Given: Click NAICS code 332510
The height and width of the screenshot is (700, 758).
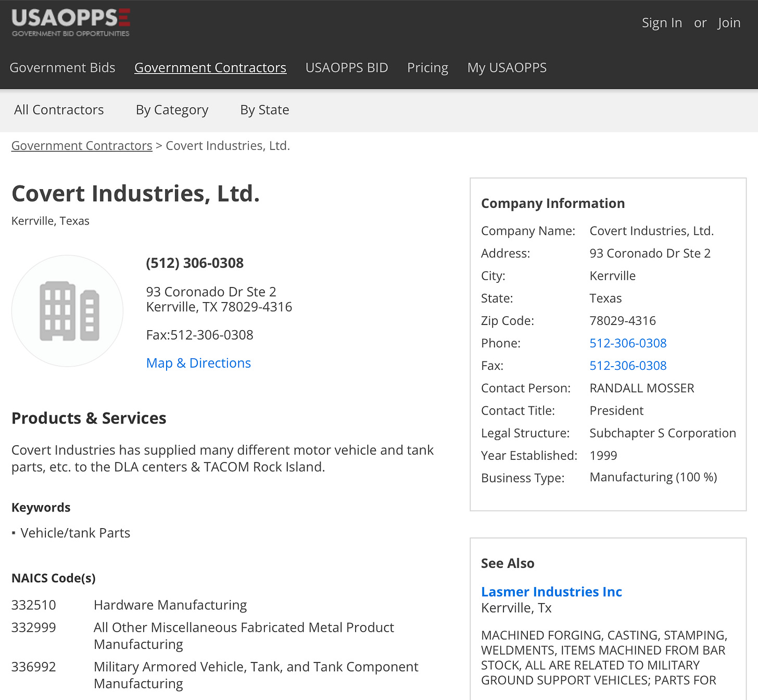Looking at the screenshot, I should pos(34,605).
